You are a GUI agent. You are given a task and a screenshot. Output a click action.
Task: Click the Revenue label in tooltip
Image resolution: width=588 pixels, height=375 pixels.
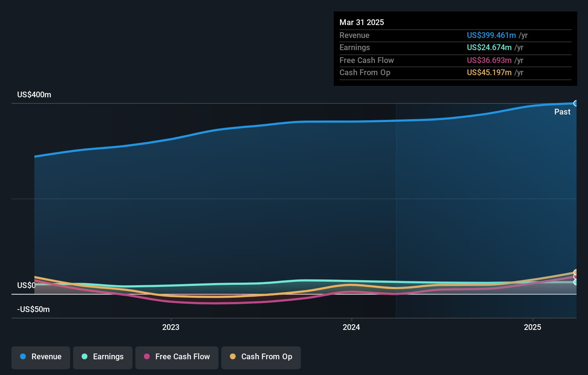pos(355,35)
